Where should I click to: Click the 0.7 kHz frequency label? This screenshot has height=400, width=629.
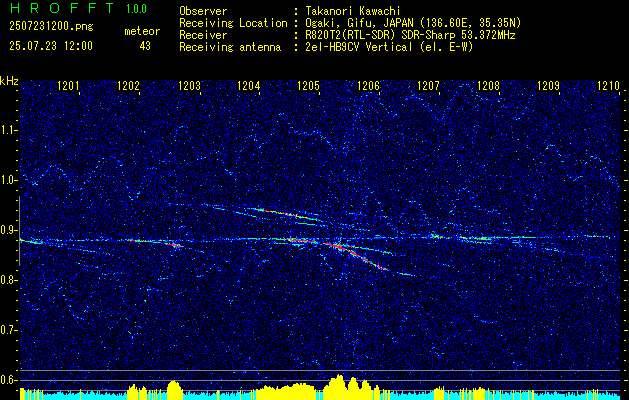[x=8, y=330]
